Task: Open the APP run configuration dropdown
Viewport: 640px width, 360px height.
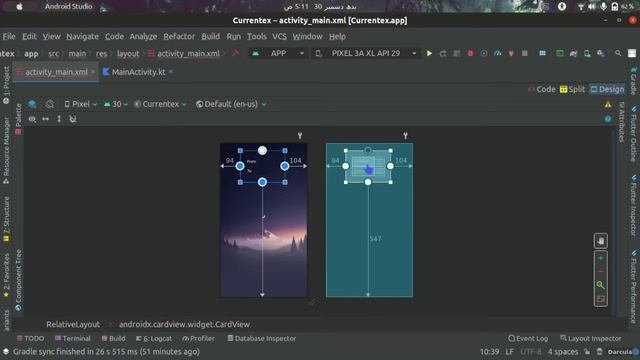Action: [278, 53]
